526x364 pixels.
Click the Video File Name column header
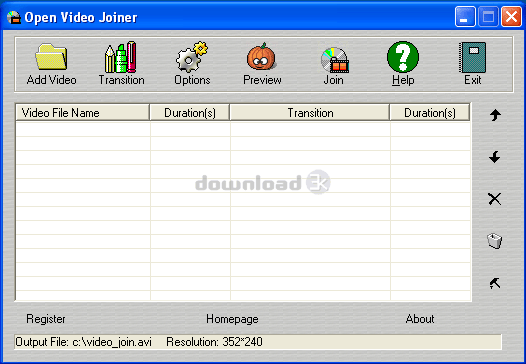tap(83, 113)
